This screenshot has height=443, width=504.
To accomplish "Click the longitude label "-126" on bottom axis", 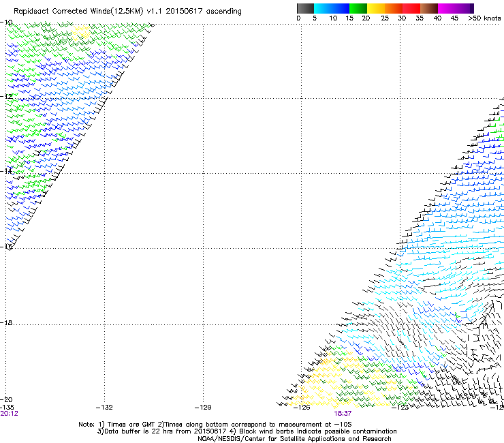I will pos(302,408).
